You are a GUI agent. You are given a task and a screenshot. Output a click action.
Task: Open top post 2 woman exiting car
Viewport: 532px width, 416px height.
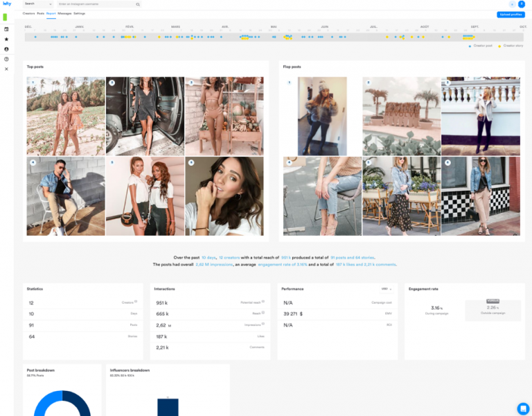click(145, 116)
